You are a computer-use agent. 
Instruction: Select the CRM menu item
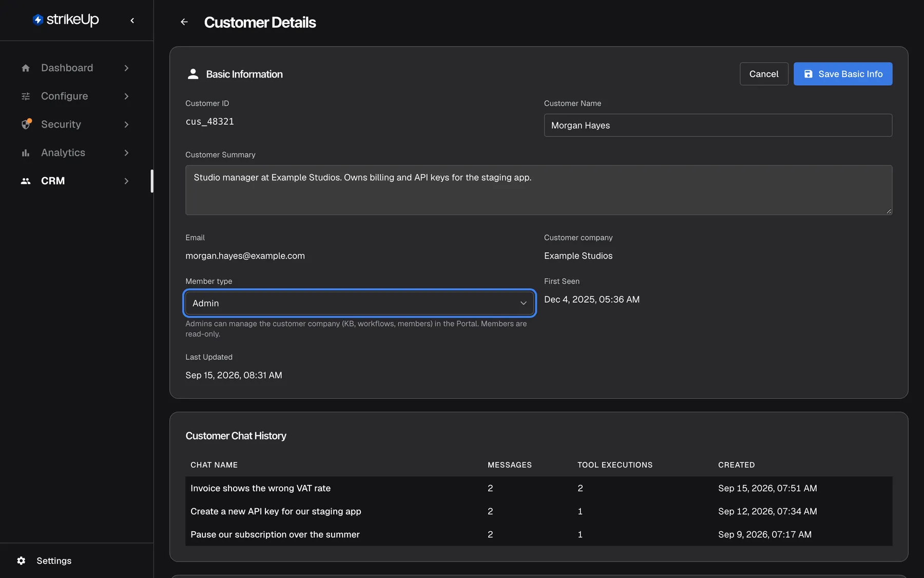point(76,181)
